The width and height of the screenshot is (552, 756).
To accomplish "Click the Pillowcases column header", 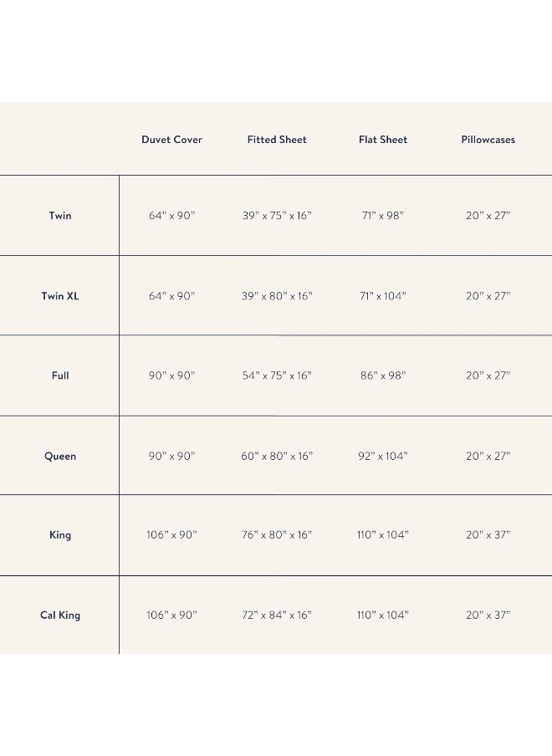I will (x=488, y=140).
